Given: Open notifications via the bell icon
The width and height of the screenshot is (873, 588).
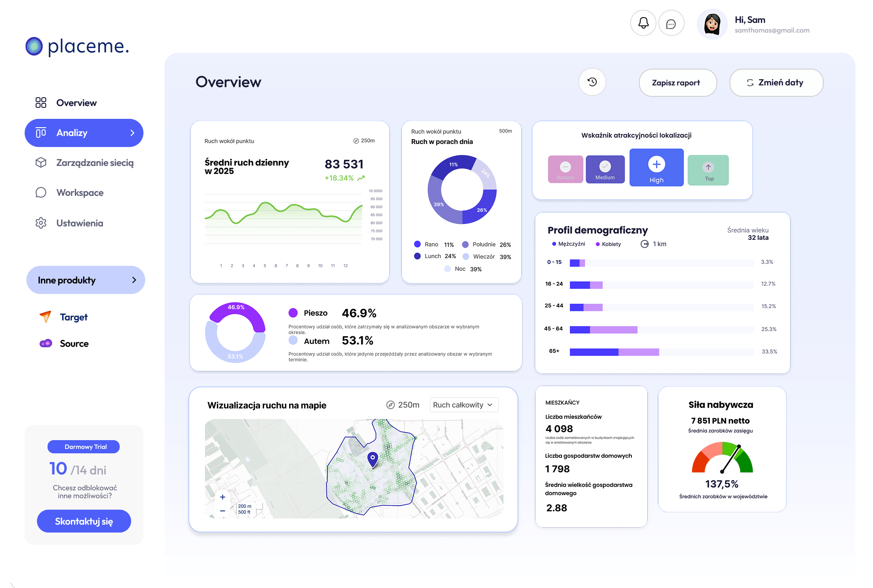Looking at the screenshot, I should [x=643, y=23].
